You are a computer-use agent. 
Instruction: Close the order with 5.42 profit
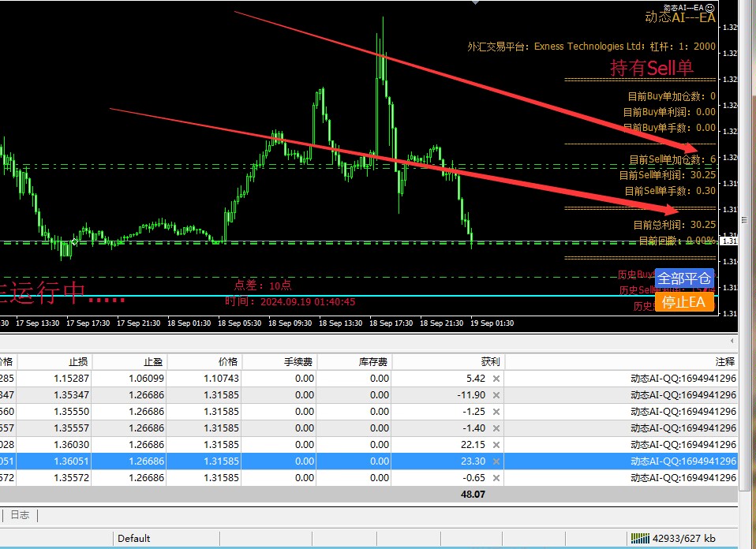pyautogui.click(x=496, y=379)
